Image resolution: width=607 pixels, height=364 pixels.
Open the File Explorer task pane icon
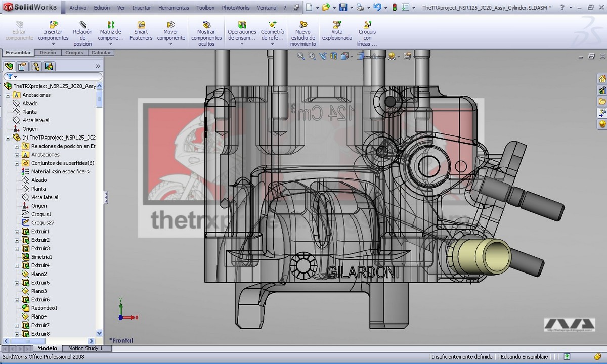click(x=602, y=101)
